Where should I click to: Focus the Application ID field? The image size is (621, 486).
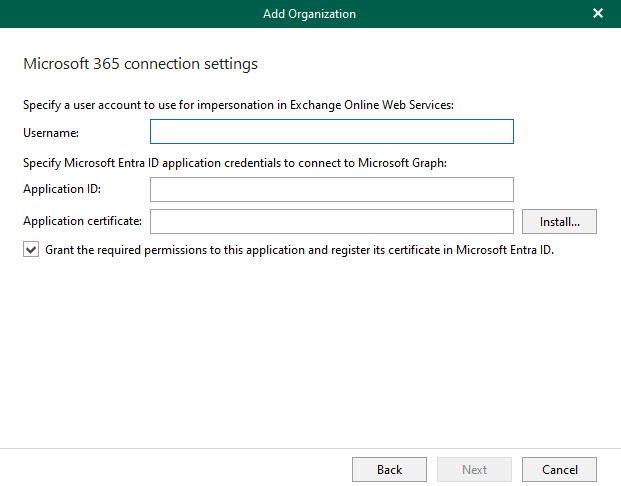point(332,189)
